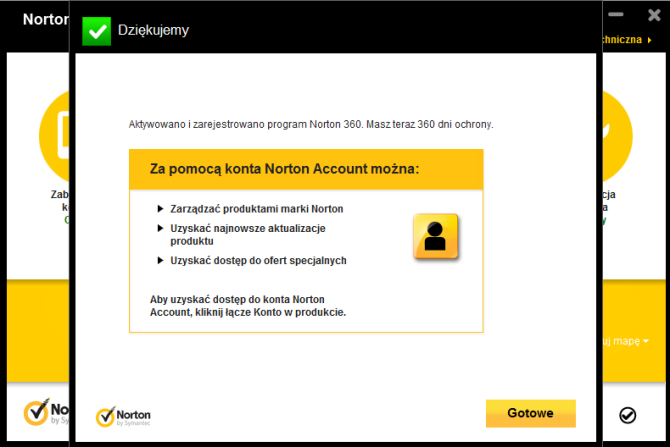Click the 'Aby uzyskać dostęp do konta Norton Account' text
Viewport: 670px width, 447px height.
(248, 306)
